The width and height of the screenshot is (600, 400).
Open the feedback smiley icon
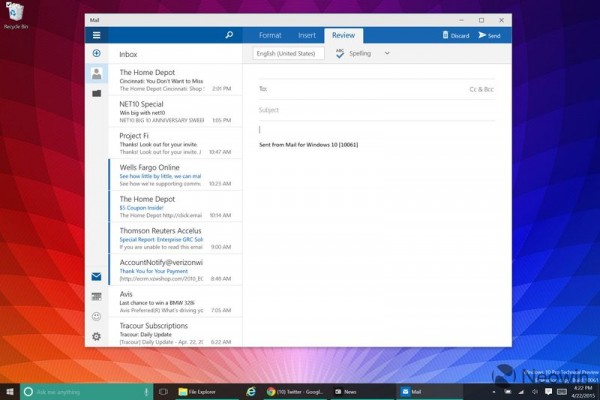click(x=97, y=316)
